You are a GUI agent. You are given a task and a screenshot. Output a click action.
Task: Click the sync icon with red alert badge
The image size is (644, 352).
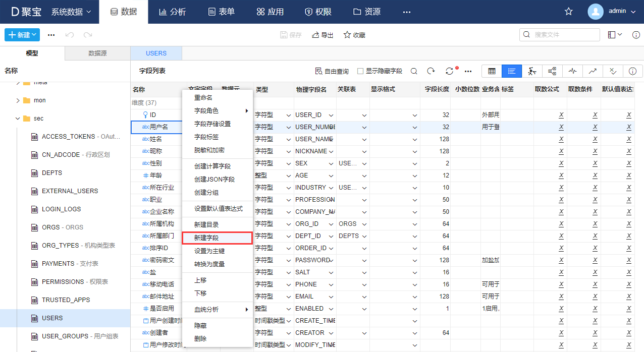pyautogui.click(x=449, y=71)
